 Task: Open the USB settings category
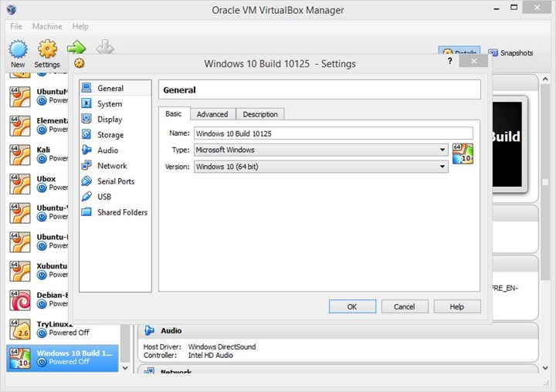pos(115,196)
